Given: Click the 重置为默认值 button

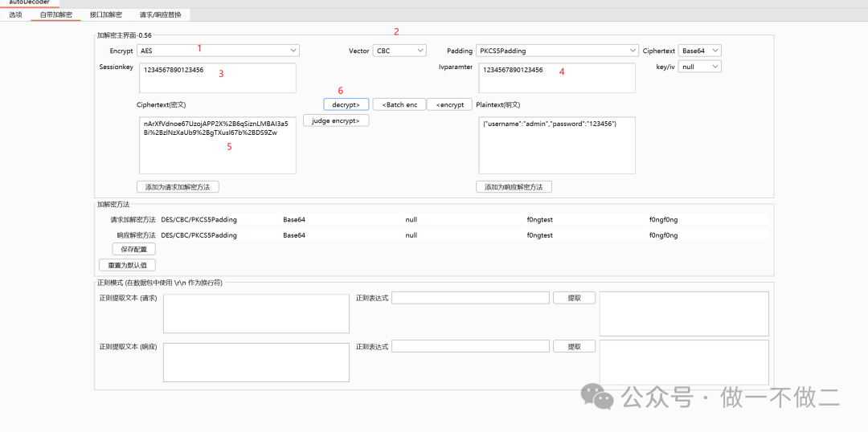Looking at the screenshot, I should point(126,265).
